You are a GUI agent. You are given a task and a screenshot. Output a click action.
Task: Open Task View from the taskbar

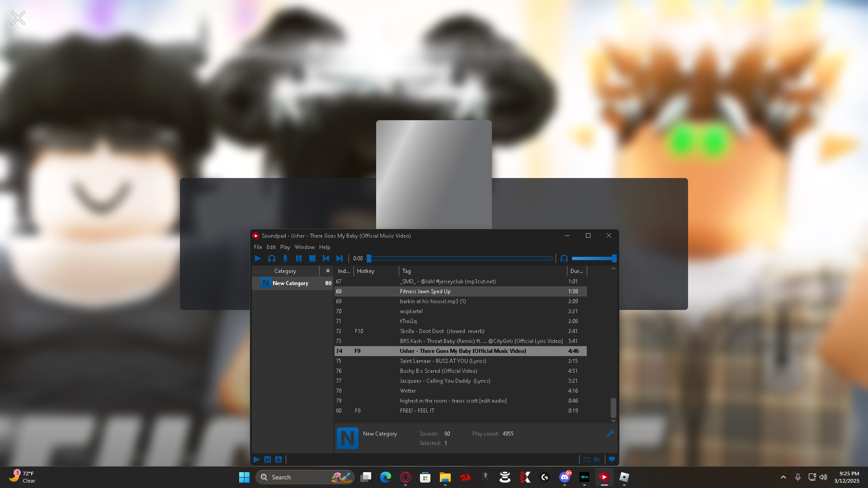coord(366,477)
